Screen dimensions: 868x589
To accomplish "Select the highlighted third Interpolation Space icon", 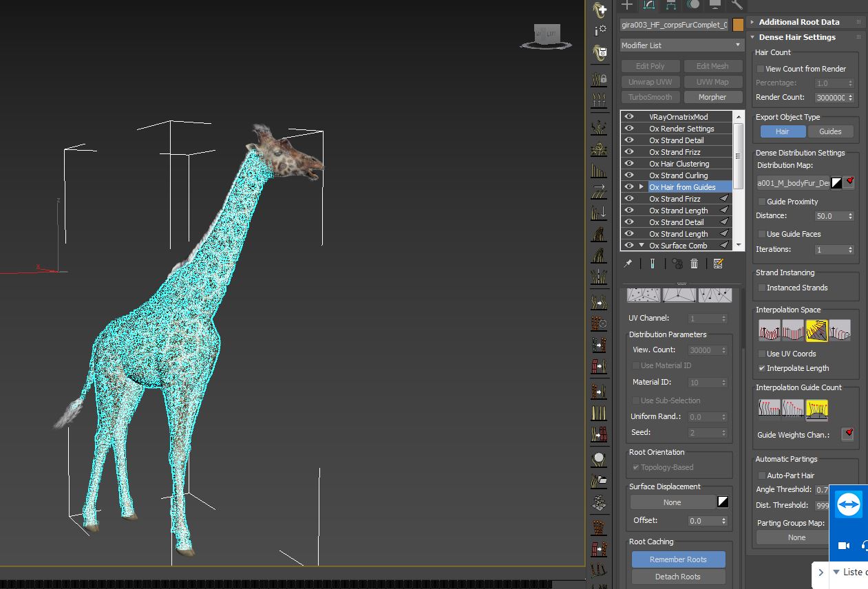I will click(816, 331).
